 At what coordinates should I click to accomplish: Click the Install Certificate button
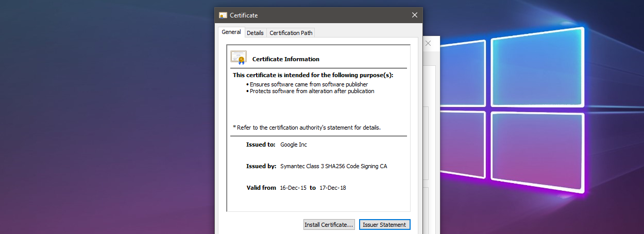point(329,225)
